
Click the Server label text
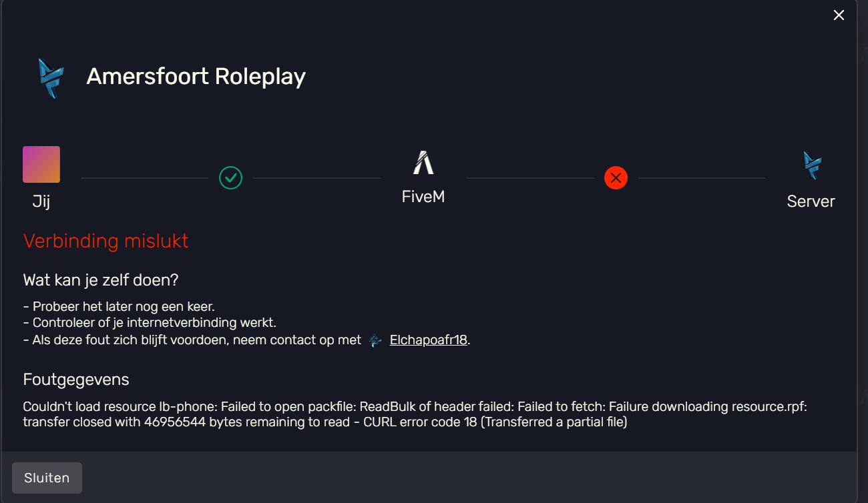(x=811, y=201)
